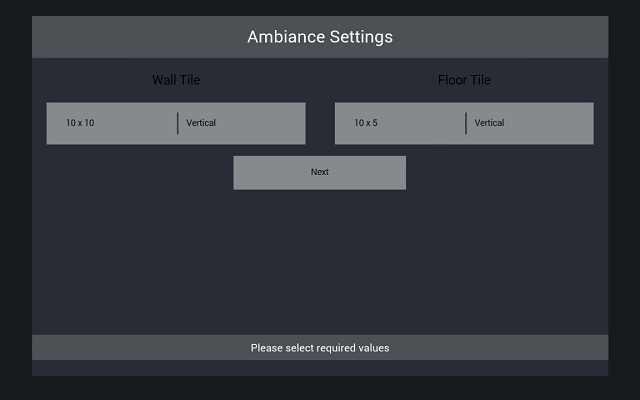Click the divider in the Wall Tile selector
The image size is (640, 400).
point(178,123)
